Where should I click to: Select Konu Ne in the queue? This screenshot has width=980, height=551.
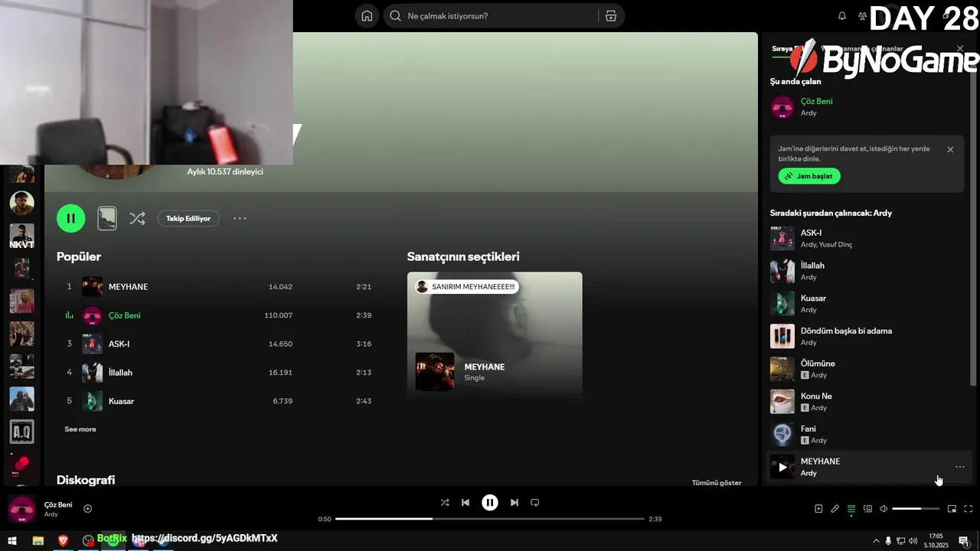(x=867, y=402)
